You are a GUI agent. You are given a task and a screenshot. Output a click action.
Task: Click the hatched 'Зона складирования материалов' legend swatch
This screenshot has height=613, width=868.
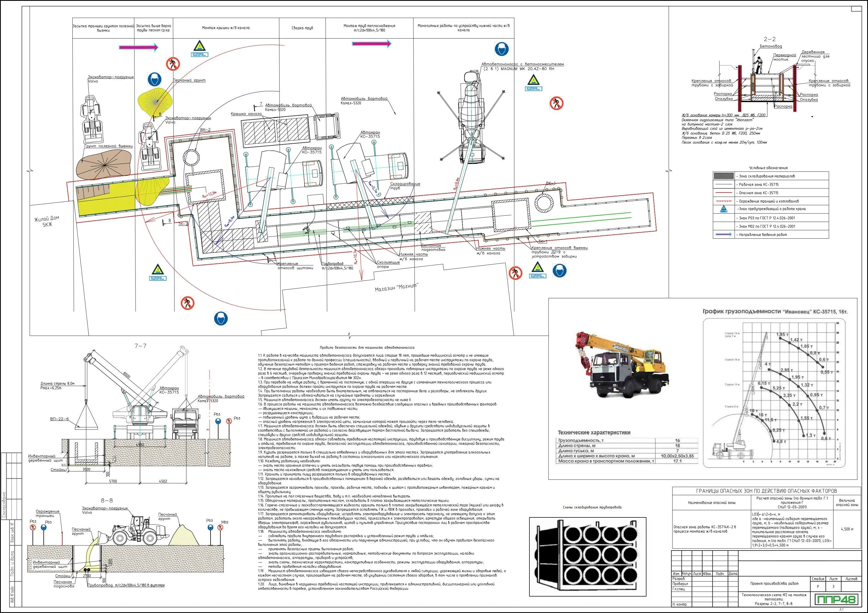(724, 176)
